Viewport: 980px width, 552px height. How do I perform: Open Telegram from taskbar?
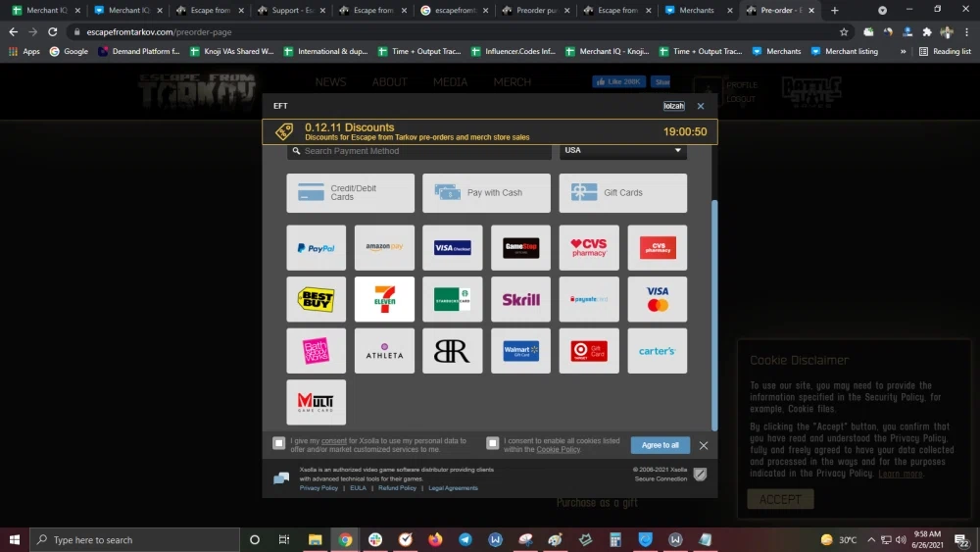pos(465,539)
